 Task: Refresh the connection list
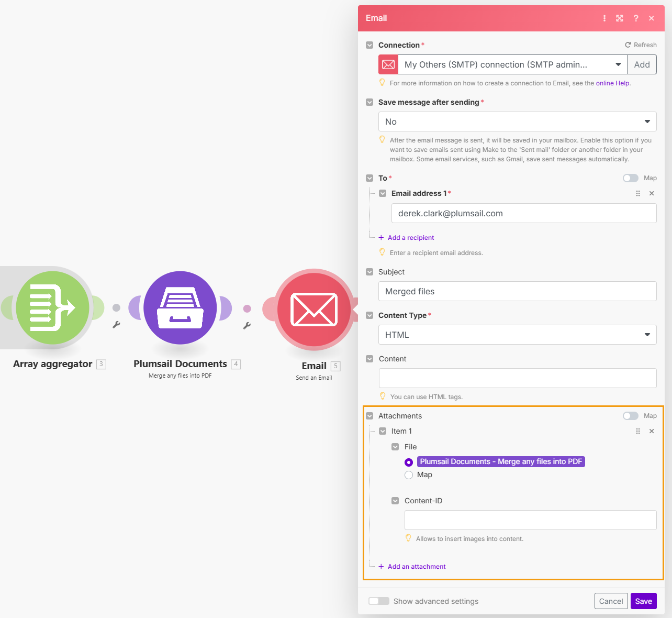[x=641, y=45]
